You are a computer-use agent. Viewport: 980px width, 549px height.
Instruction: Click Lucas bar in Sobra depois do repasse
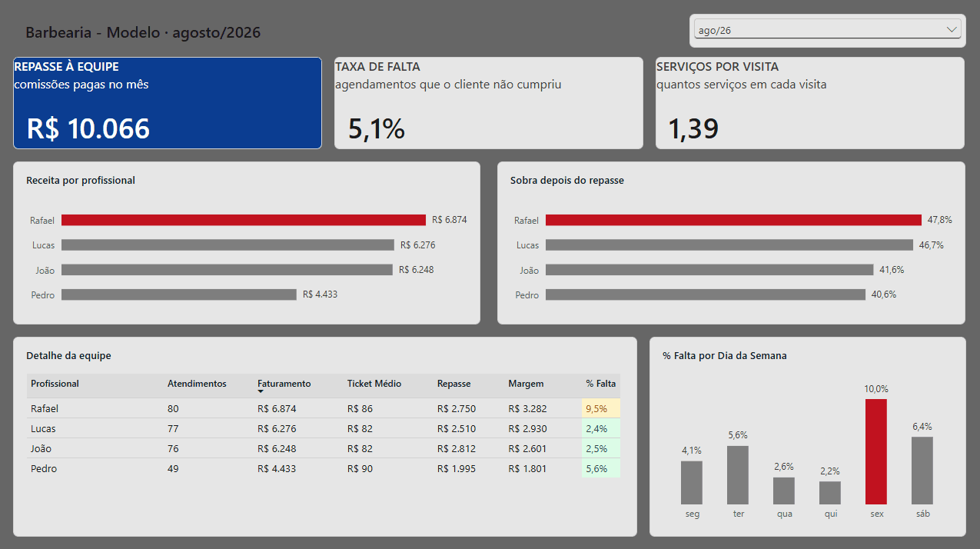point(729,245)
